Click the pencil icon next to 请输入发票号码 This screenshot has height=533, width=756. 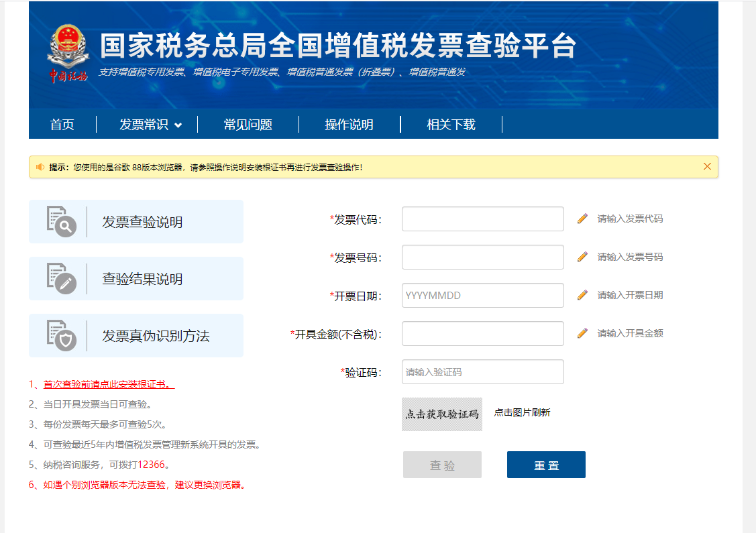[582, 257]
